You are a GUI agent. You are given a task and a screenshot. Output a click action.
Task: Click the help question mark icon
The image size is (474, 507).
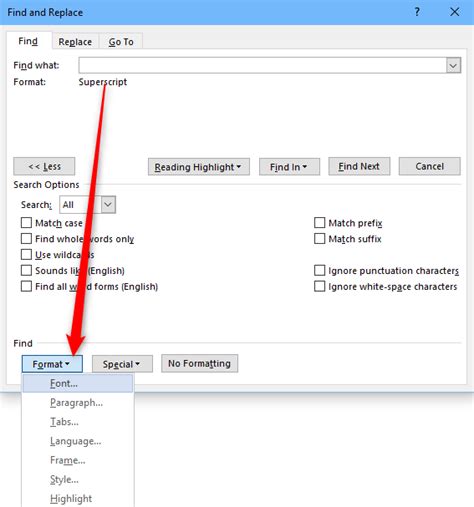[417, 12]
